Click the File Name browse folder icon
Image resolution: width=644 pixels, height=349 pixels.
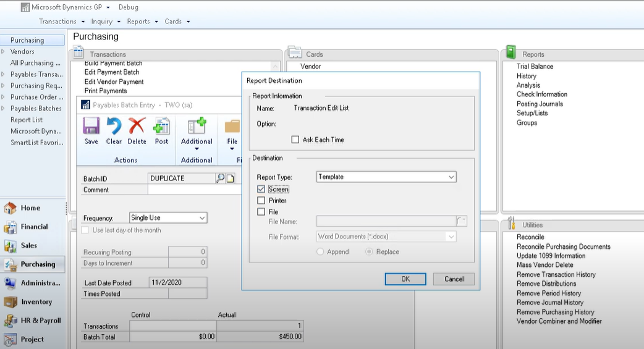coord(461,221)
